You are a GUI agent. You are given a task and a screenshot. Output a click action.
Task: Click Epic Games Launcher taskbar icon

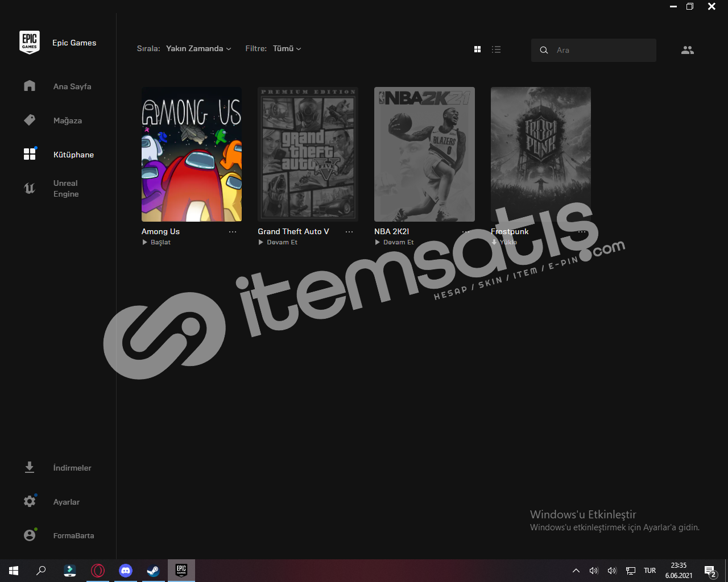click(181, 570)
